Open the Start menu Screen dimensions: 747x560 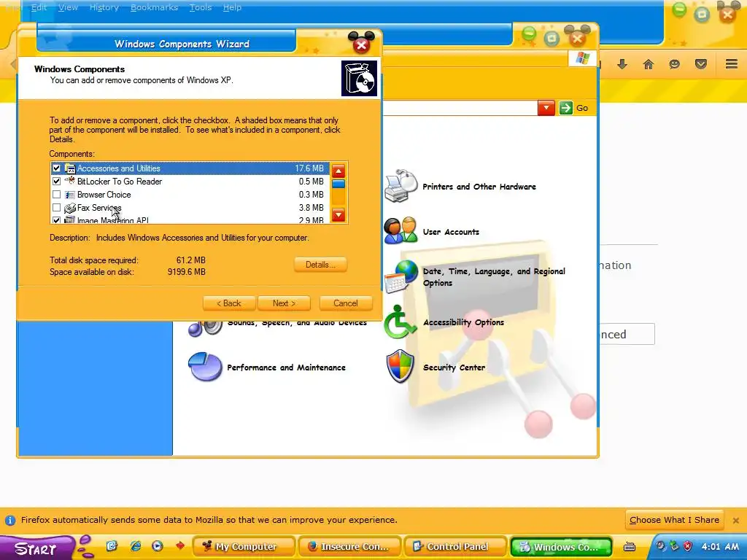point(36,548)
